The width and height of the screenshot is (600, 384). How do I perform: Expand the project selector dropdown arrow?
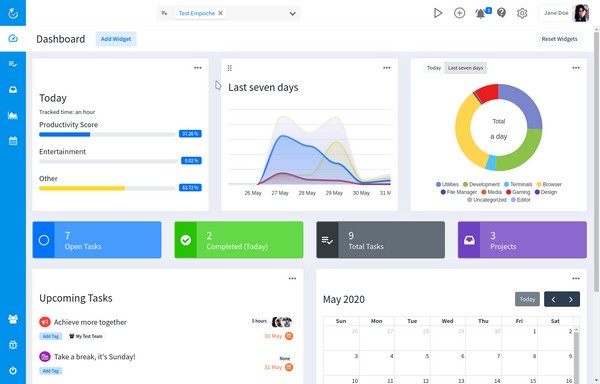point(292,13)
